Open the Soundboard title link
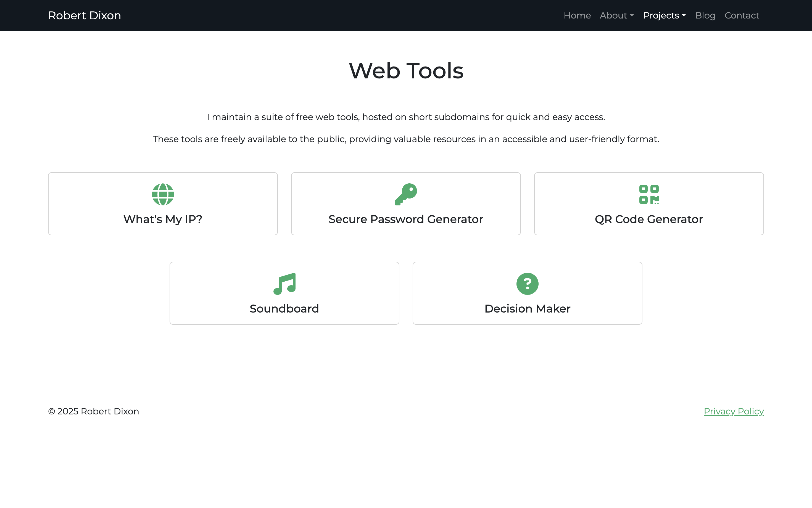Image resolution: width=812 pixels, height=508 pixels. click(284, 308)
